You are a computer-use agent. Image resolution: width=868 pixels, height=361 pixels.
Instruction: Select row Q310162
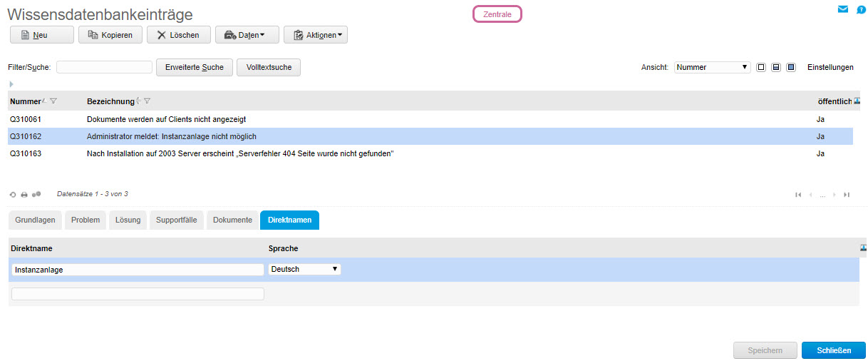(x=430, y=136)
